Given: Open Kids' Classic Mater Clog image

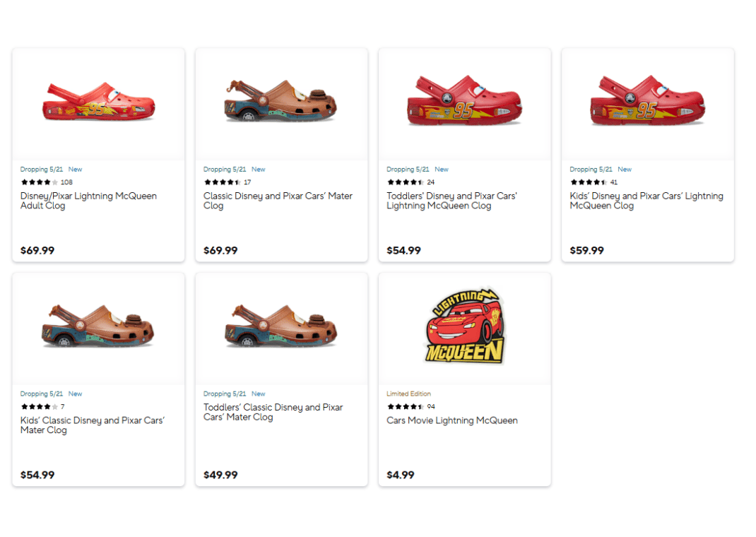Looking at the screenshot, I should click(98, 328).
